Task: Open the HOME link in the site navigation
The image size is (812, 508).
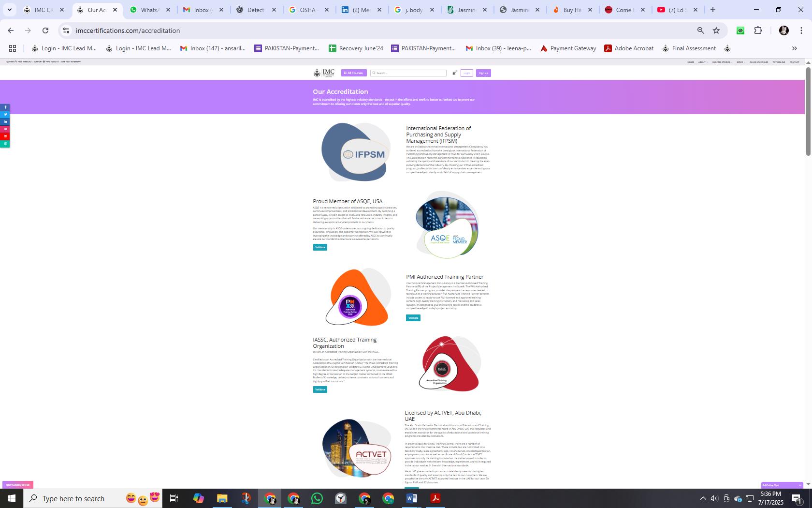Action: pyautogui.click(x=691, y=62)
